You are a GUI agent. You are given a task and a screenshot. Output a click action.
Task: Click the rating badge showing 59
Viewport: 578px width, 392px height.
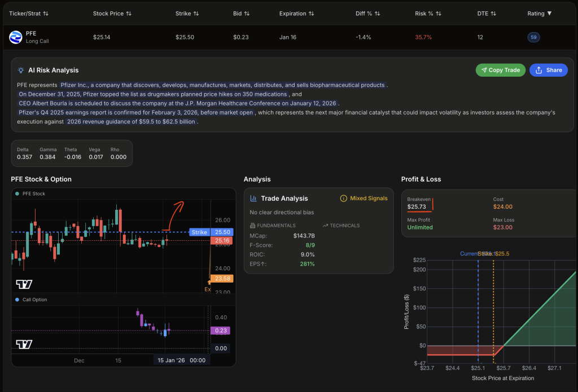click(x=533, y=37)
